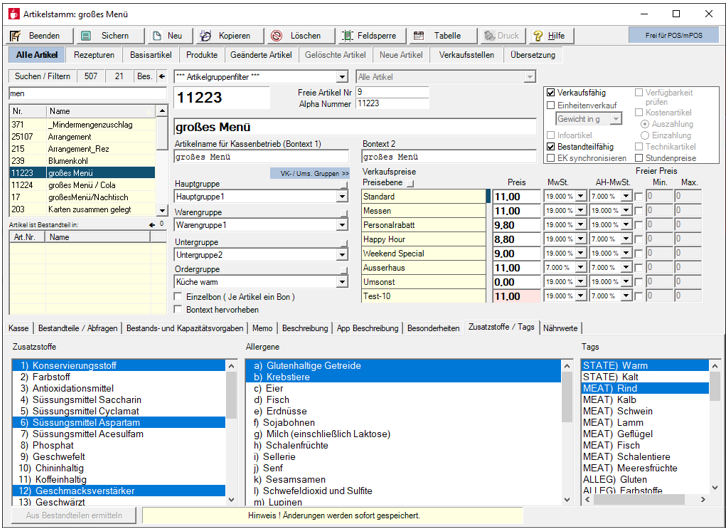The height and width of the screenshot is (528, 727).
Task: Check Bontext hervorheben option
Action: pos(178,309)
